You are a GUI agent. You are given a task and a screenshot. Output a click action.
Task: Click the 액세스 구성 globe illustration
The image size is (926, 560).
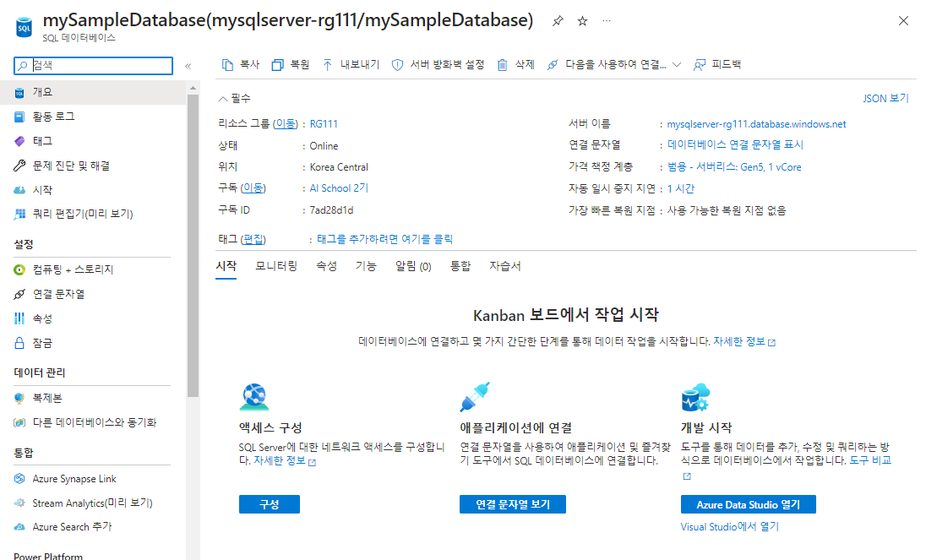254,396
